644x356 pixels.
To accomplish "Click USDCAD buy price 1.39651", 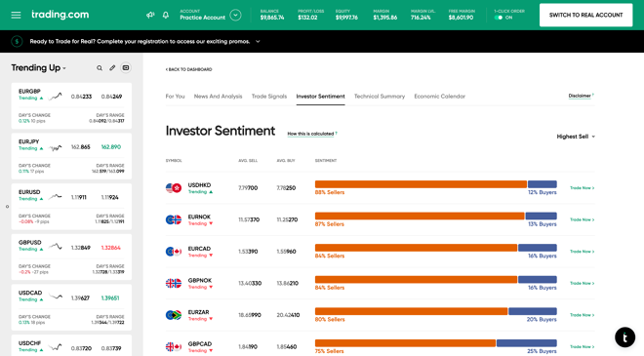I will click(110, 298).
